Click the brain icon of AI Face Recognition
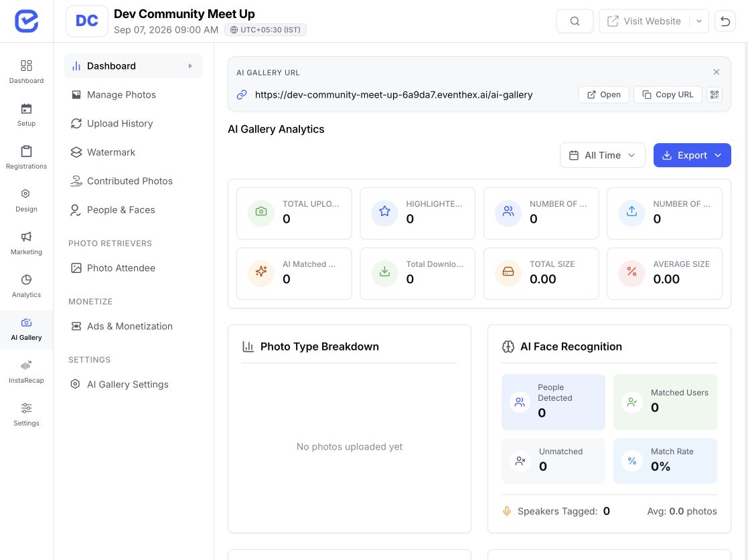 click(508, 347)
